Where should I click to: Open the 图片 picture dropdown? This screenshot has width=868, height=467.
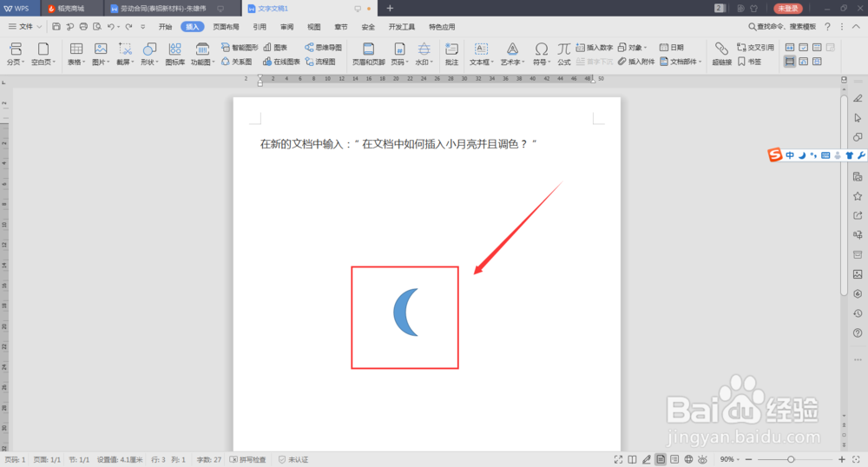click(x=101, y=62)
